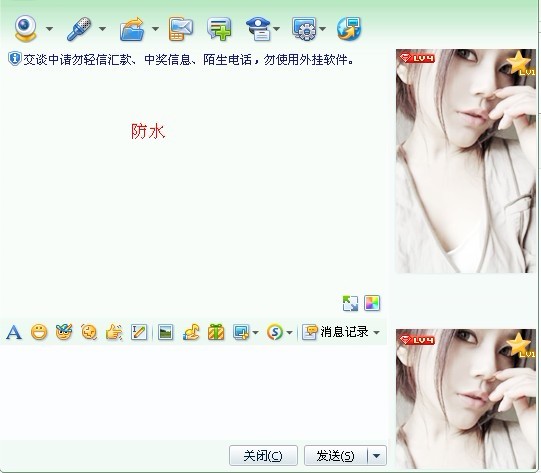Click the contact's large avatar photo
This screenshot has width=541, height=473.
pos(466,161)
